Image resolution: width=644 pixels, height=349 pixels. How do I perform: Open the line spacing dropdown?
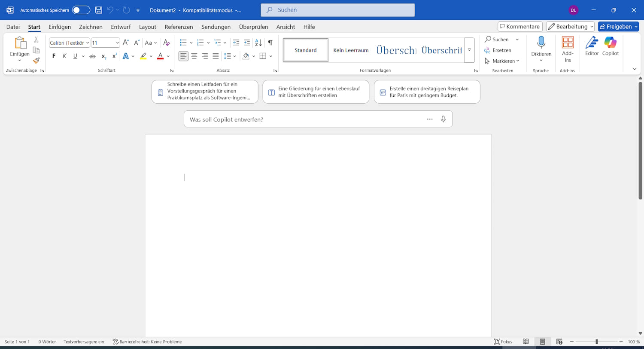(234, 56)
